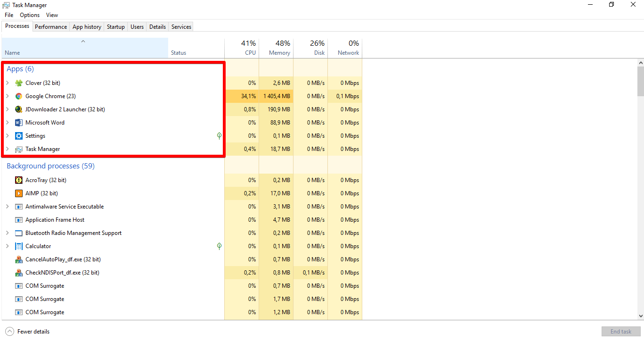
Task: Click the End task button
Action: pyautogui.click(x=621, y=331)
